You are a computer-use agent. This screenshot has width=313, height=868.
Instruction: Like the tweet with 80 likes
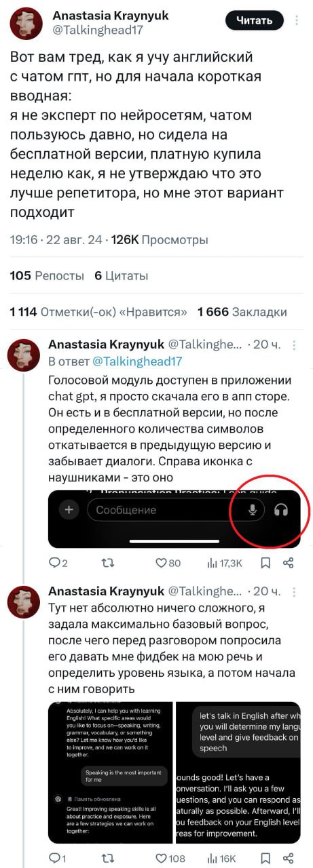point(168,562)
